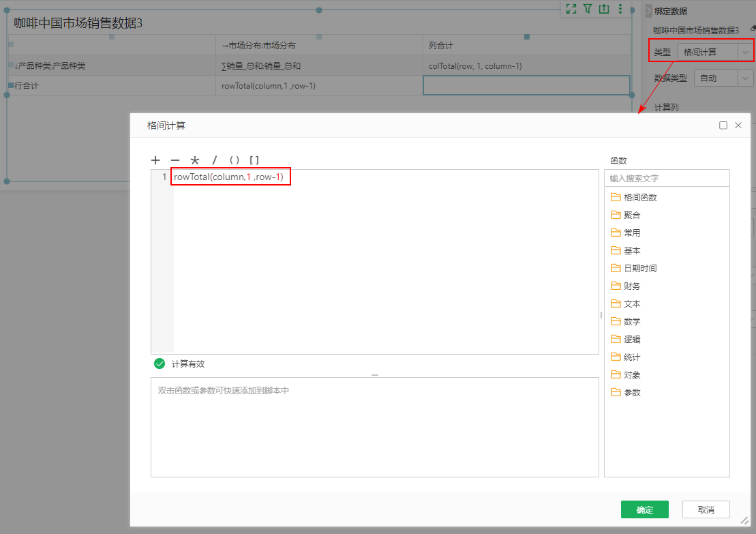Open the three-dot more menu
The width and height of the screenshot is (756, 534).
tap(620, 9)
